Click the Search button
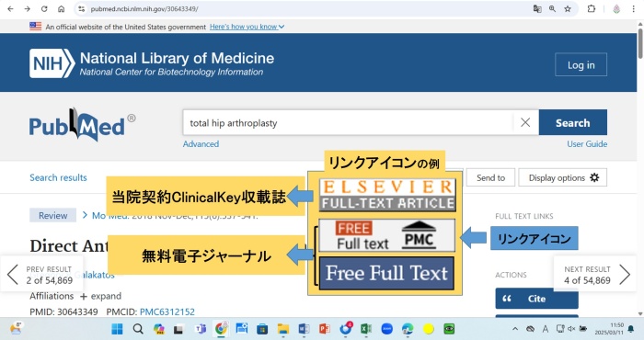The width and height of the screenshot is (644, 340). (572, 122)
